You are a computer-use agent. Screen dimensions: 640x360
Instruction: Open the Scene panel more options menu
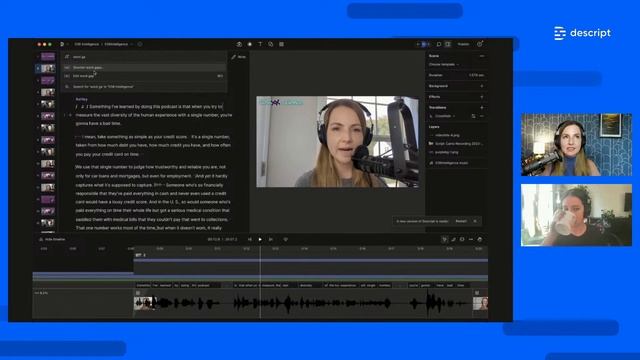point(482,56)
